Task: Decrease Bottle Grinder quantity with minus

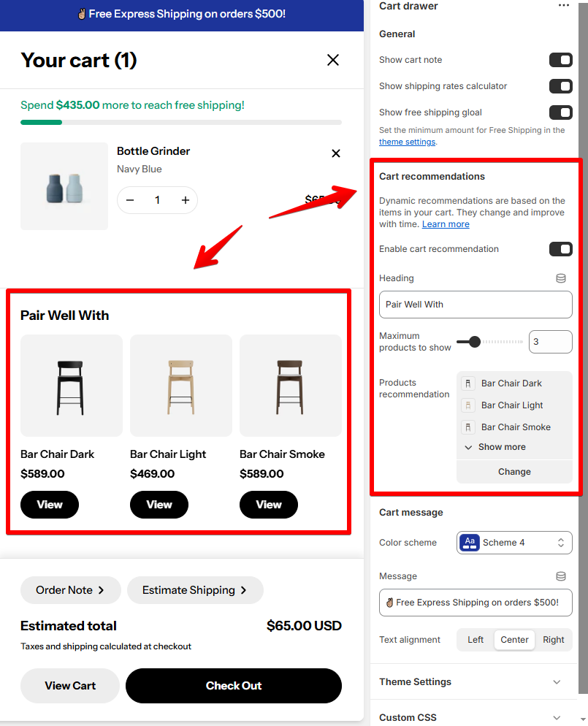Action: point(130,200)
